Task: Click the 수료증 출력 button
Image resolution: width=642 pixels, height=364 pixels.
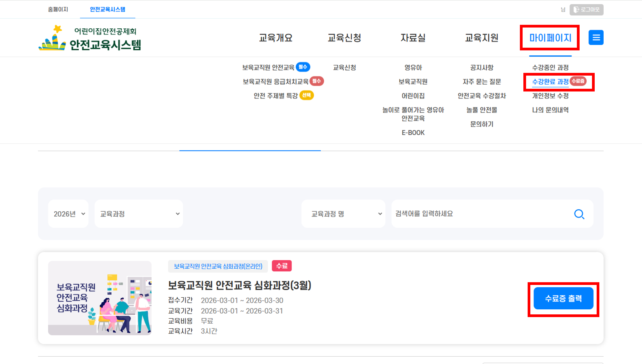Action: [563, 298]
